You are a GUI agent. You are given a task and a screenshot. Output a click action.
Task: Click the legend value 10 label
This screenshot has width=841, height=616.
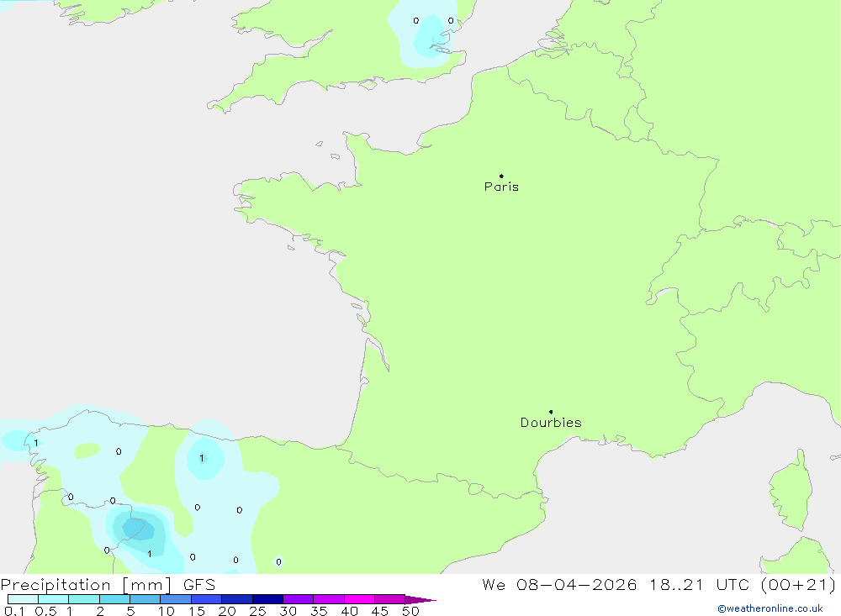pos(167,611)
